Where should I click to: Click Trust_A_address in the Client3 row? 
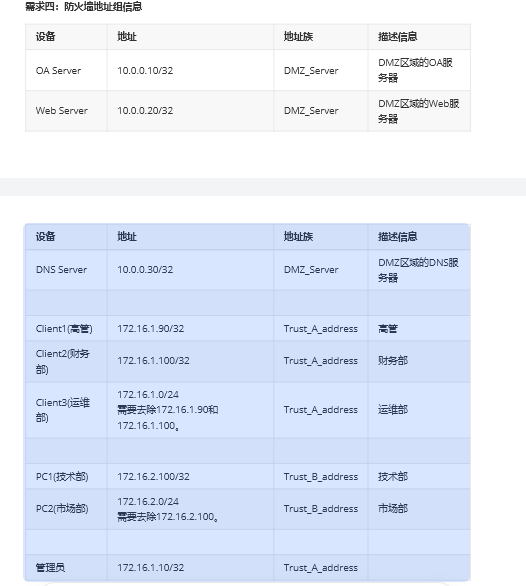320,410
